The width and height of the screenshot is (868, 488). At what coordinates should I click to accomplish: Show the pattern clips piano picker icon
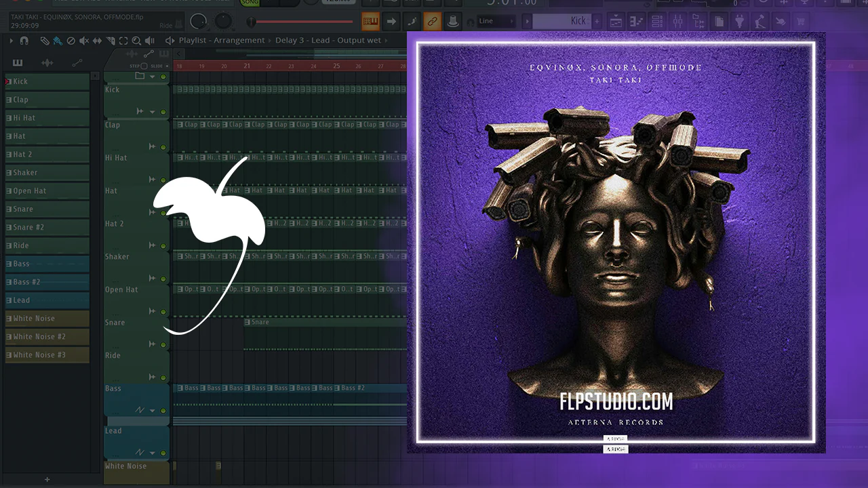click(x=18, y=63)
